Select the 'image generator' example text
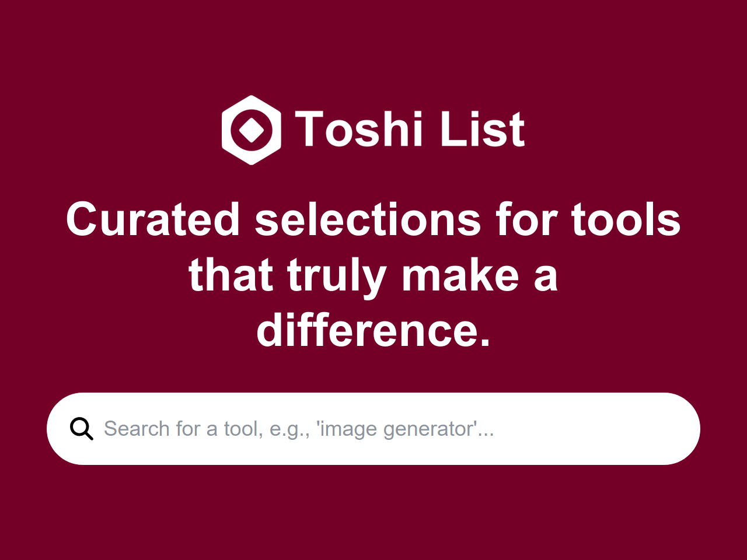Viewport: 747px width, 560px height. click(397, 428)
